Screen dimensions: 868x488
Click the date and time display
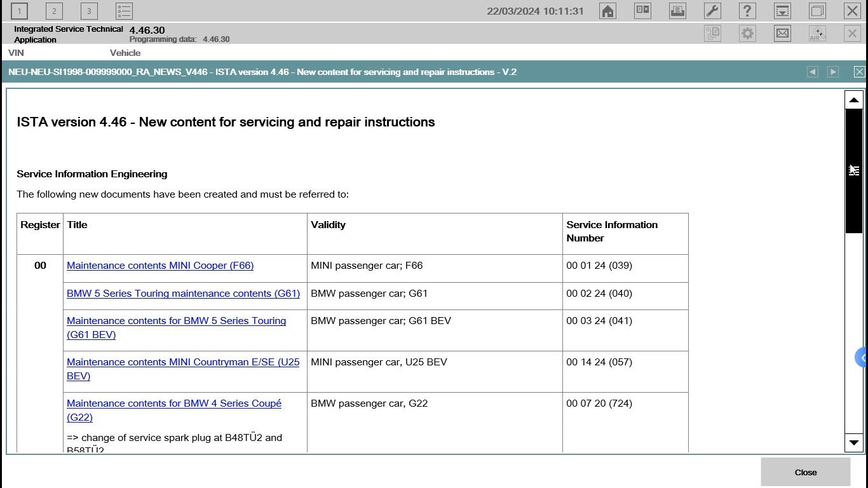pyautogui.click(x=535, y=11)
